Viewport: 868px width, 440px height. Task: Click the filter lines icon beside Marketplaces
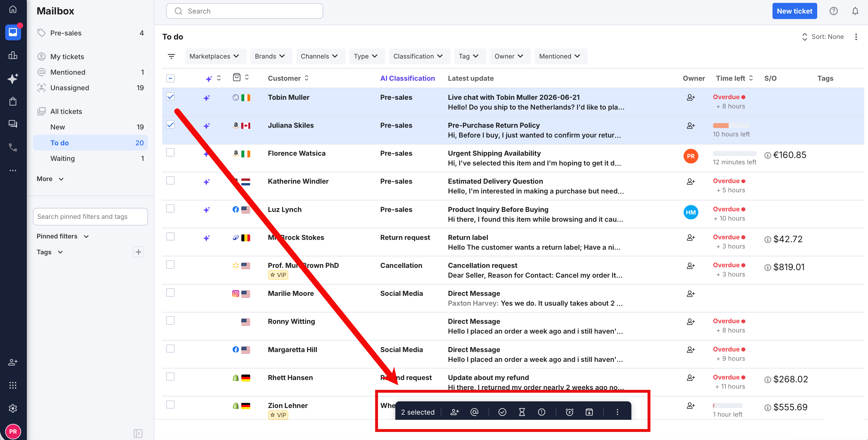point(171,56)
